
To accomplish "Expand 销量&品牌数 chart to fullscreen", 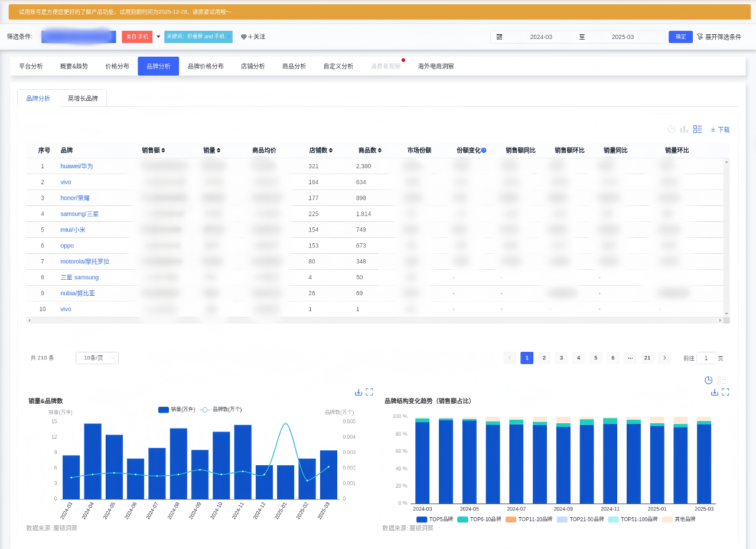I will 369,392.
